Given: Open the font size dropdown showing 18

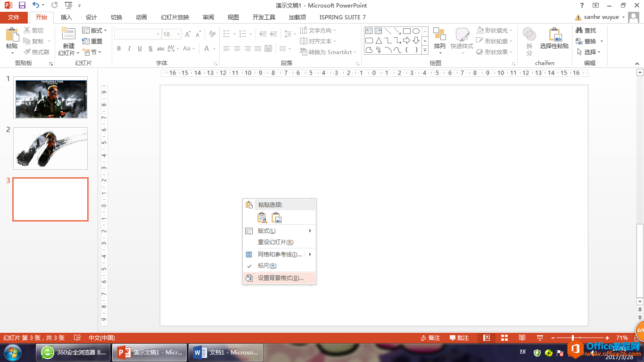Looking at the screenshot, I should click(178, 34).
